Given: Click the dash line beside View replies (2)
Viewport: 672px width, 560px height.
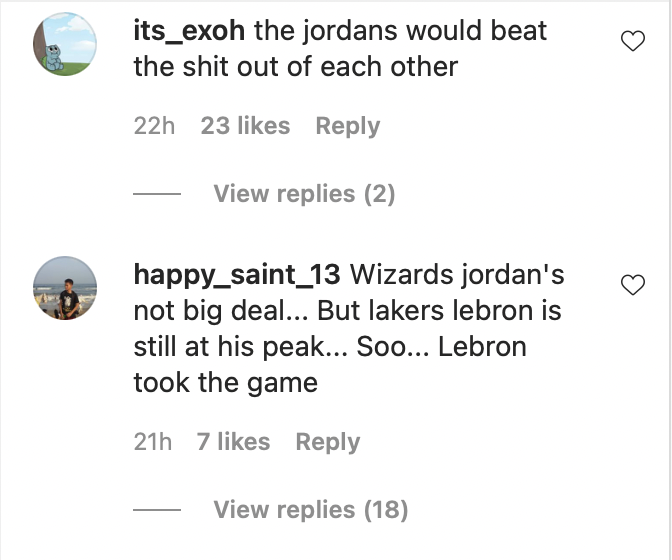Looking at the screenshot, I should coord(157,194).
